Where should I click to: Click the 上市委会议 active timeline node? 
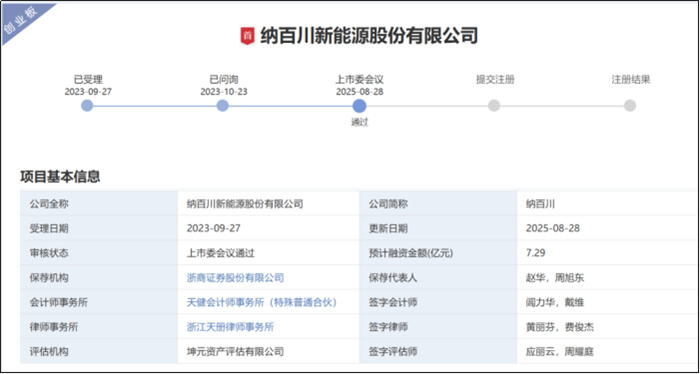coord(359,106)
